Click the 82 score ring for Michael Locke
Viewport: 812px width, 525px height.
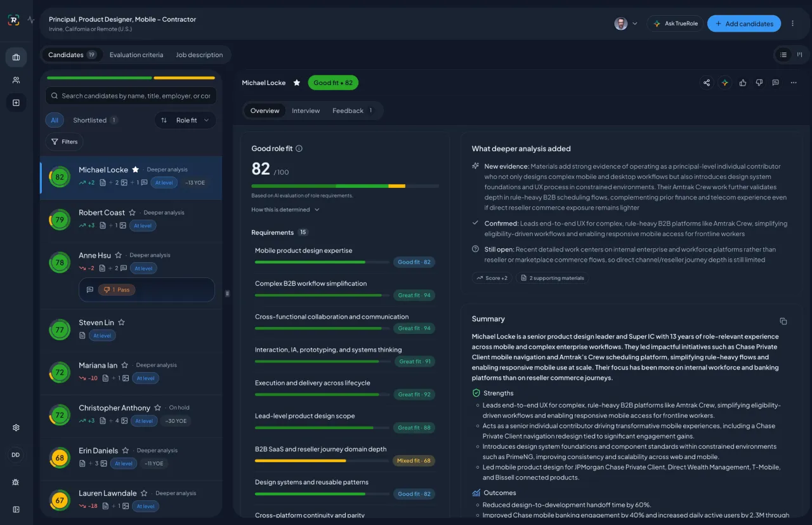click(60, 176)
